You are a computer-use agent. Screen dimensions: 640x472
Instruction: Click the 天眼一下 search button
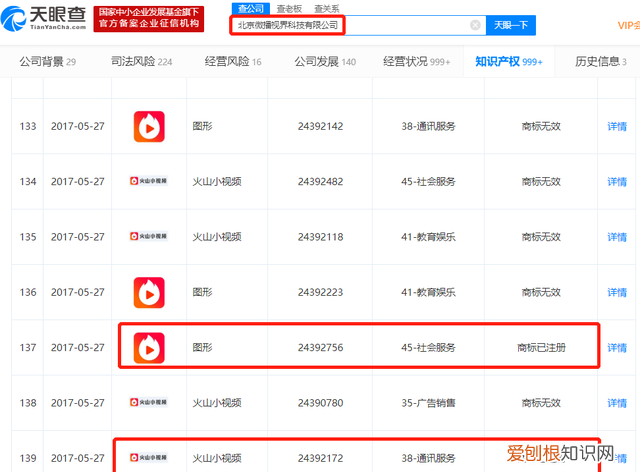click(511, 25)
